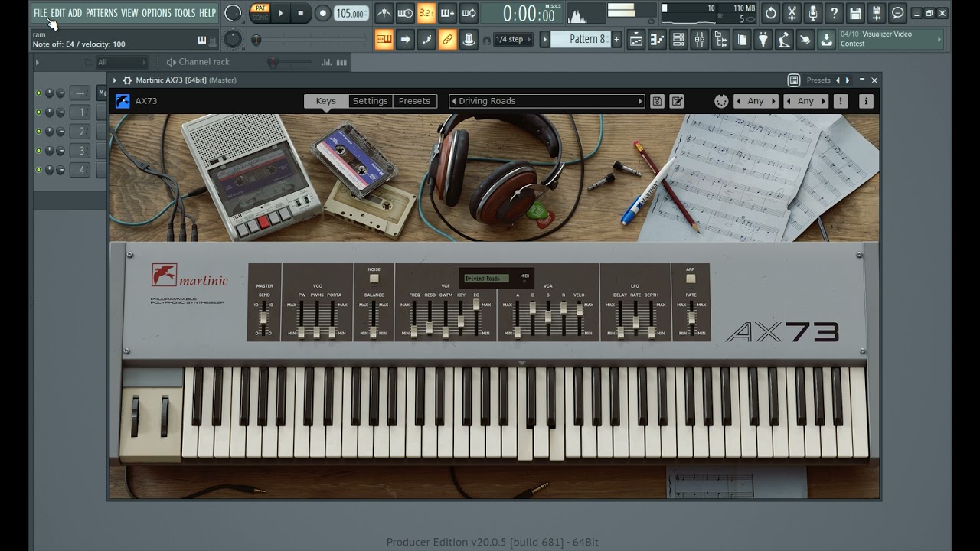Viewport: 980px width, 551px height.
Task: Toggle channel 1 mute LED in rack
Action: 39,112
